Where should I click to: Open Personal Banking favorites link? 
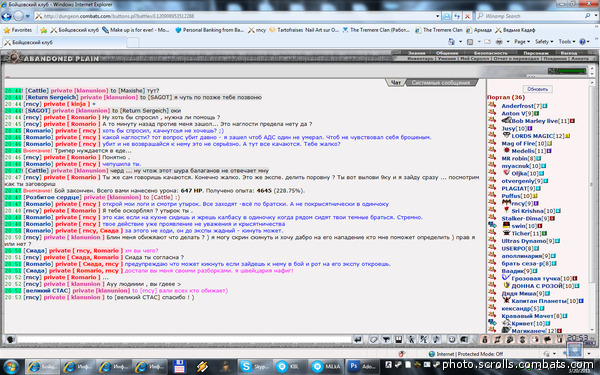tap(209, 30)
